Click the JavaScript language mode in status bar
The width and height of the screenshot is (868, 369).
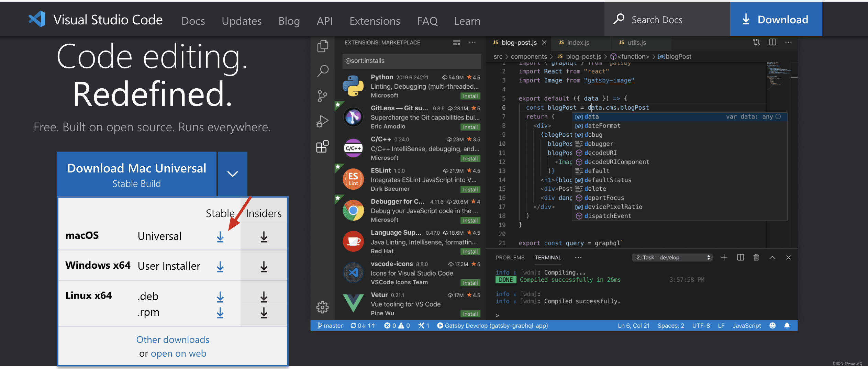click(746, 325)
